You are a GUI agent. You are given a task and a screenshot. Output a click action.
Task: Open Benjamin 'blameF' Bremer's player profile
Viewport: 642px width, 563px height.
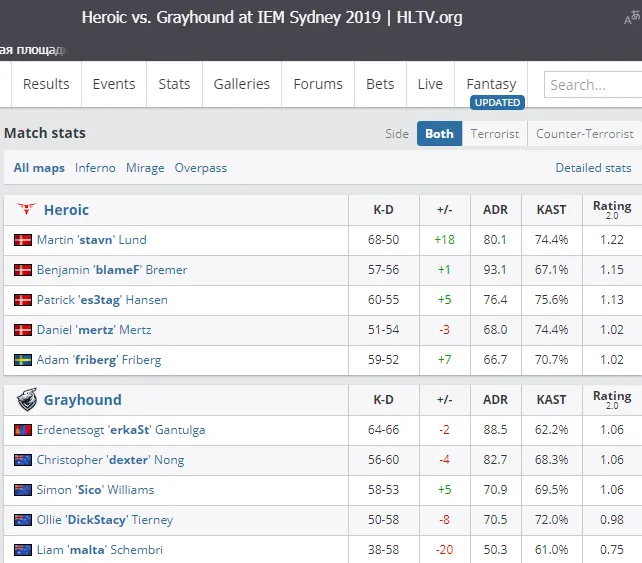point(112,270)
